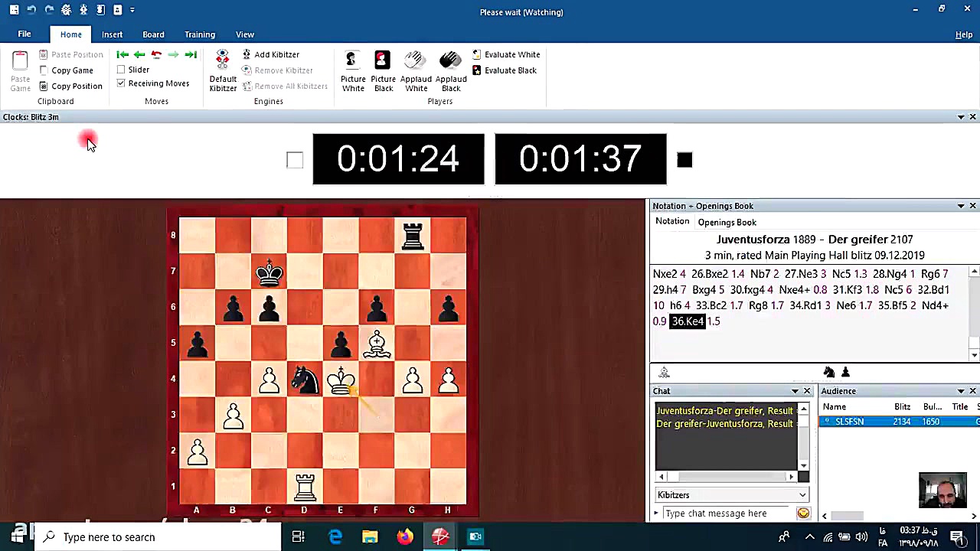
Task: Click the figure icon below notation pane
Action: click(664, 372)
